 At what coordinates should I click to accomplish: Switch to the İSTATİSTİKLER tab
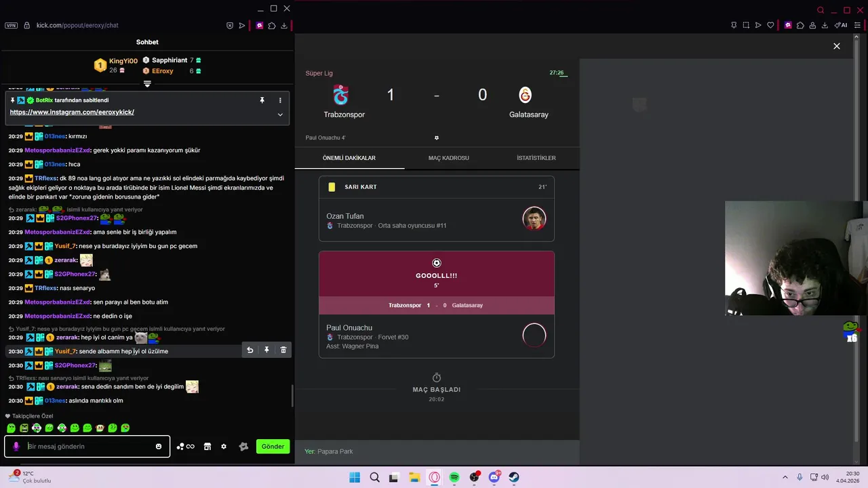coord(536,158)
